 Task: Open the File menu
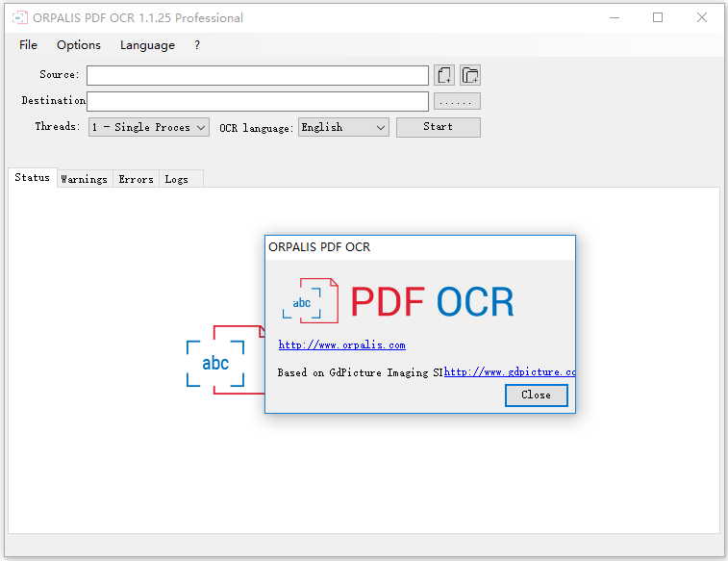coord(28,45)
